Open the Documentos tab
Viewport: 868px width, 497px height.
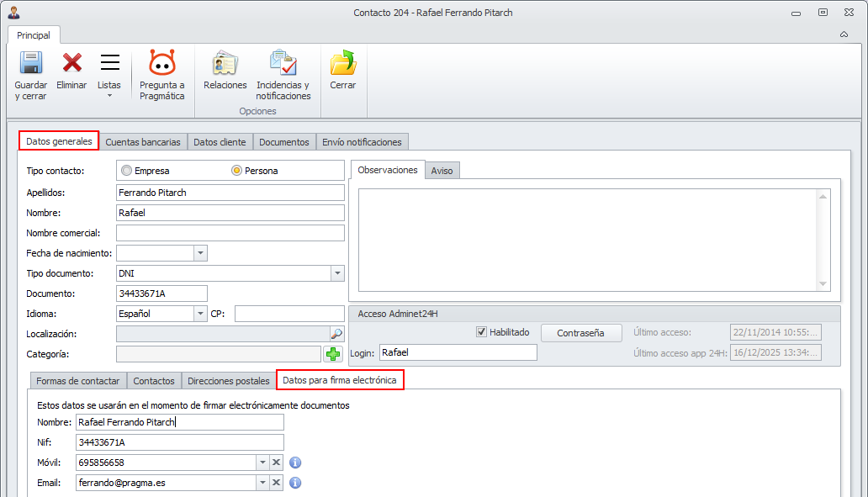284,142
